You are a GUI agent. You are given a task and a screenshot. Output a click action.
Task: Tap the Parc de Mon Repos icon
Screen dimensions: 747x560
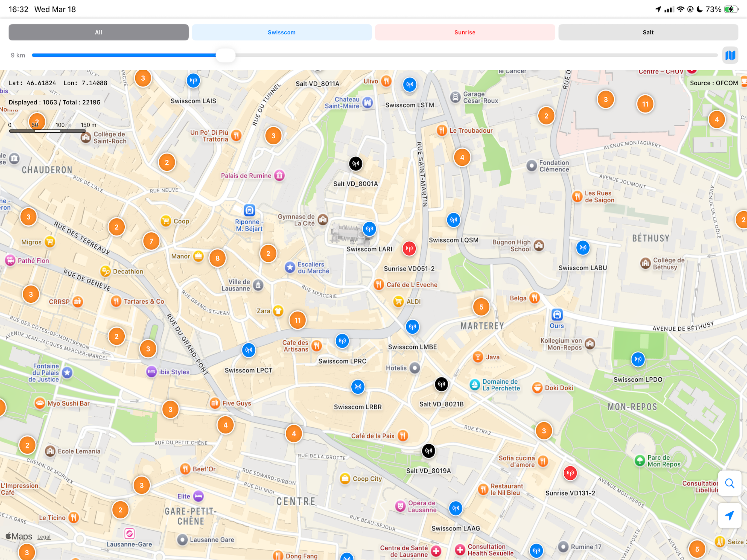(x=640, y=460)
